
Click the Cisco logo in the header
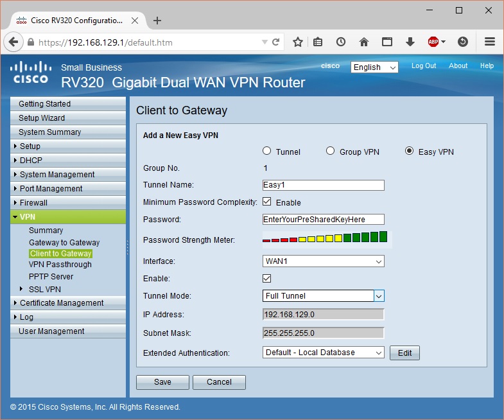click(31, 73)
